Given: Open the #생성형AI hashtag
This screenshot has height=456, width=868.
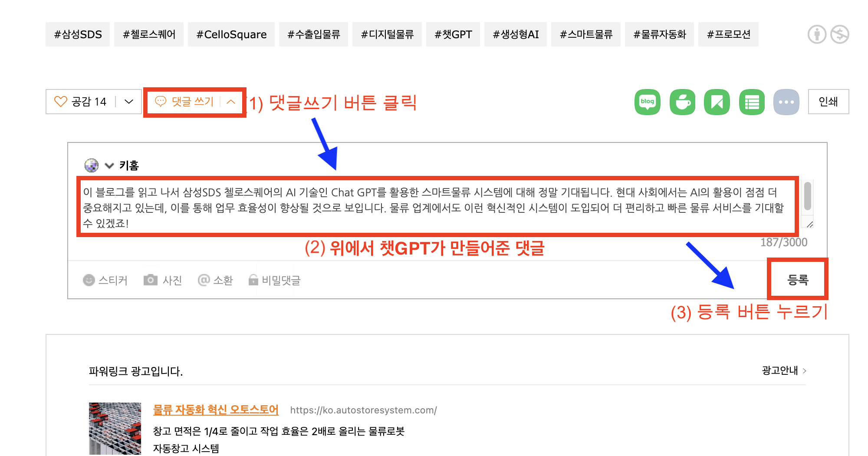Looking at the screenshot, I should click(x=516, y=34).
